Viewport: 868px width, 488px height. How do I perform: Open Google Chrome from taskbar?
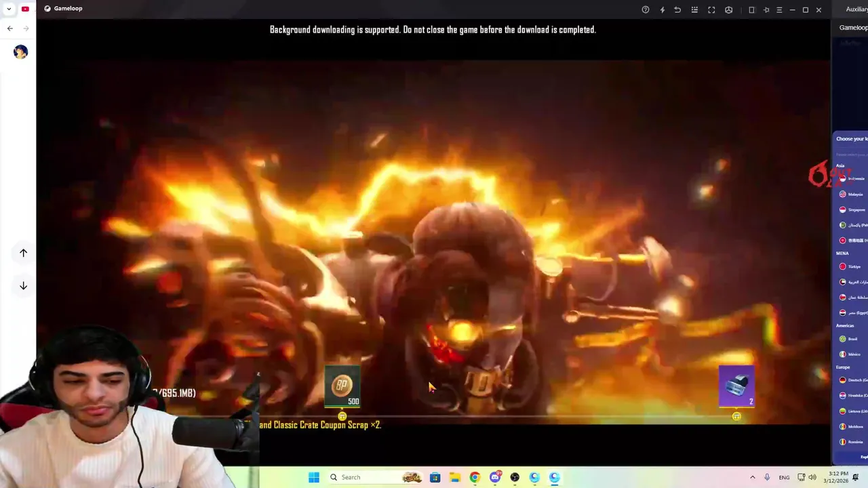(475, 477)
